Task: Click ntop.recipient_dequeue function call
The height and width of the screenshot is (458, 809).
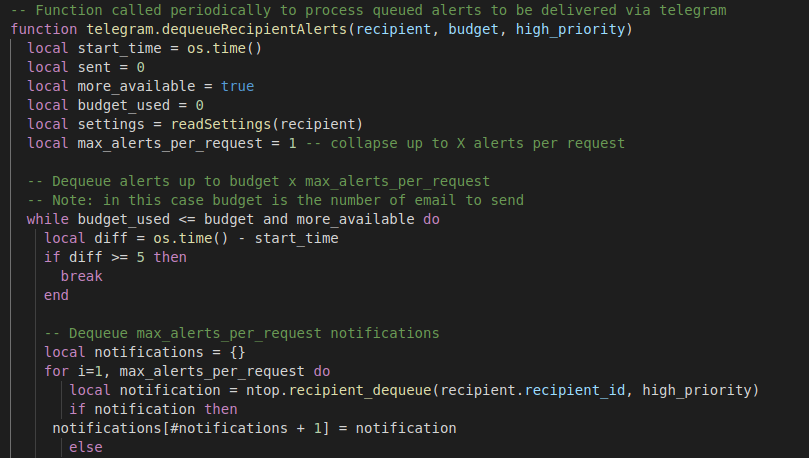Action: click(338, 390)
